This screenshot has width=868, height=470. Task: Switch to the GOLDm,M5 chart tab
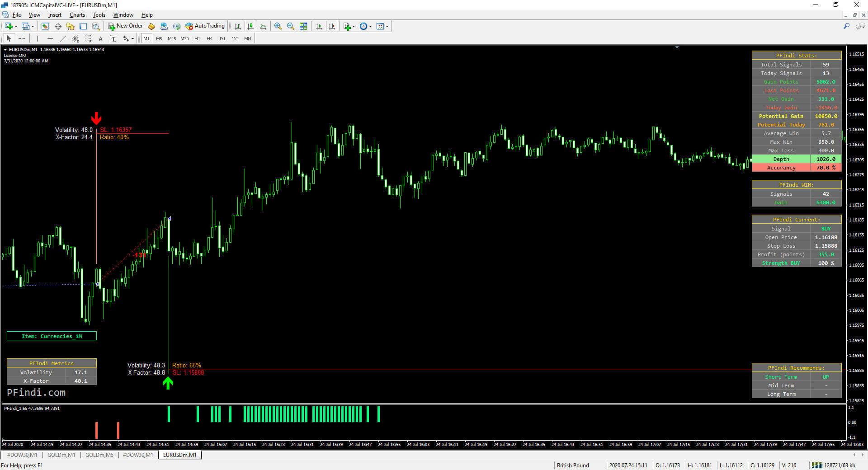pyautogui.click(x=99, y=455)
